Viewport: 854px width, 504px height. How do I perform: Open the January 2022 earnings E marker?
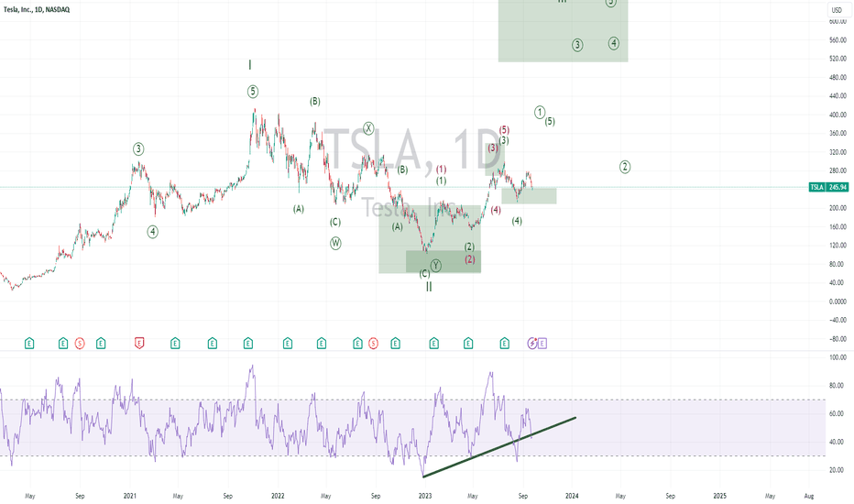coord(288,344)
